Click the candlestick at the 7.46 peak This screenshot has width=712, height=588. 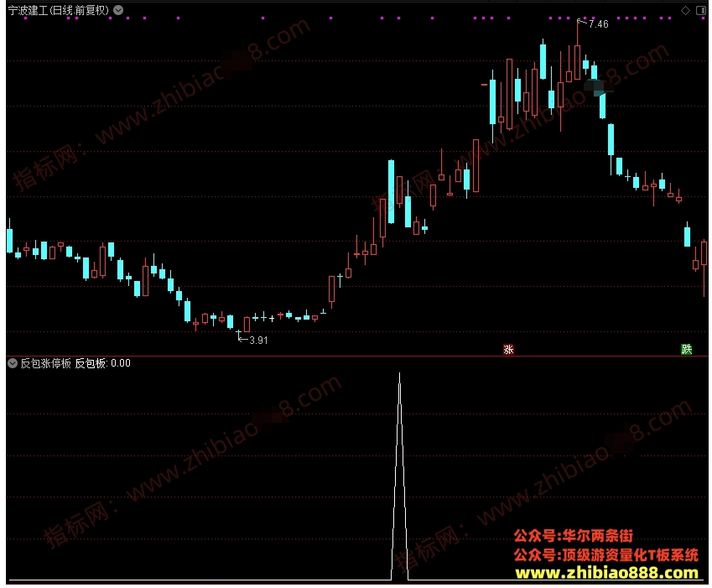pyautogui.click(x=578, y=51)
